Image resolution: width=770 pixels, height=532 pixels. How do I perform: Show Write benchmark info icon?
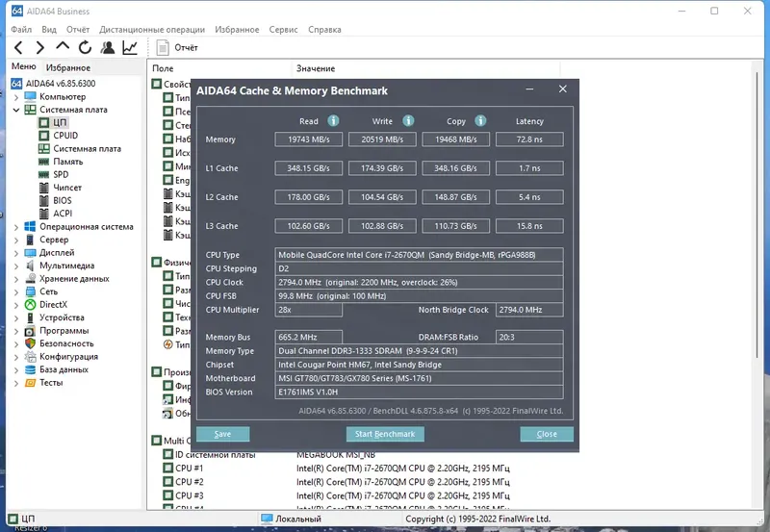pos(408,120)
